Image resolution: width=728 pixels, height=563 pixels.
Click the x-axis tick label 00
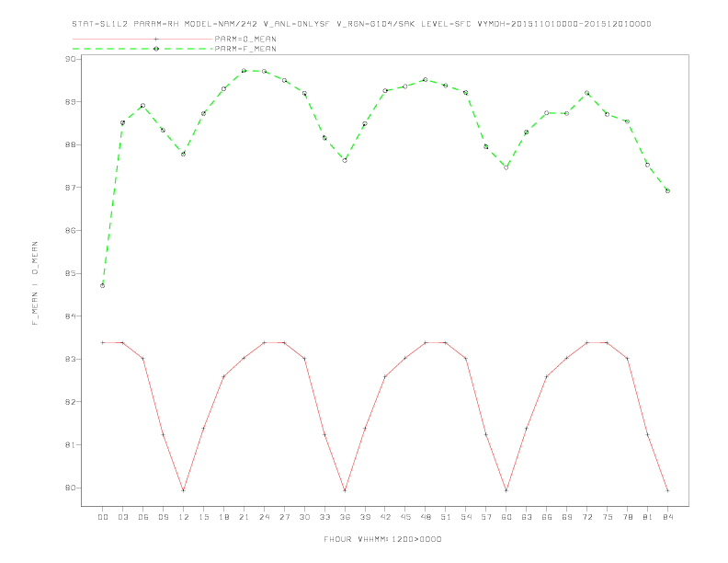103,517
